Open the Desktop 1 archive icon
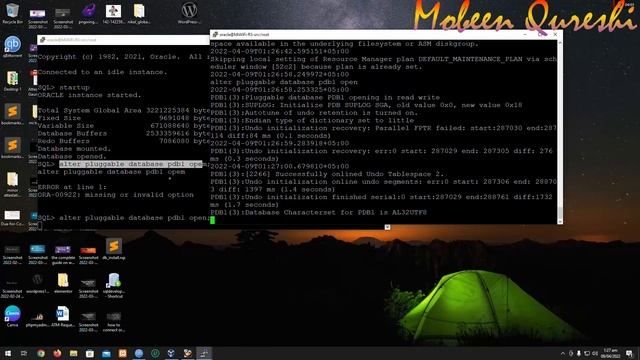The width and height of the screenshot is (640, 360). (12, 80)
